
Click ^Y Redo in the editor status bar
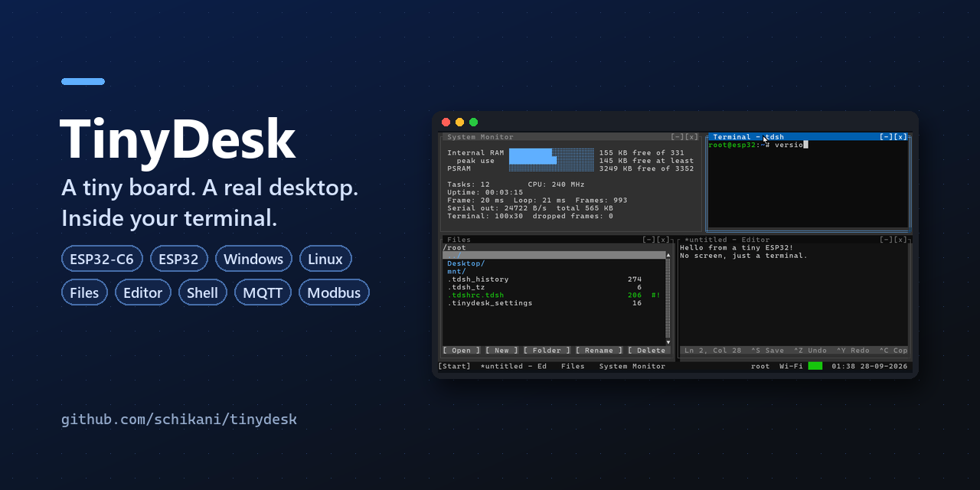click(x=853, y=351)
